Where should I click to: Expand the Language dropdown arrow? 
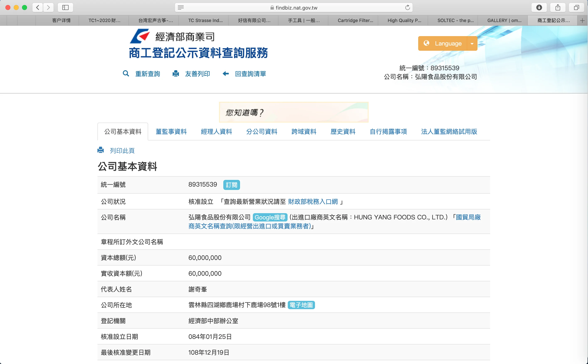(472, 44)
